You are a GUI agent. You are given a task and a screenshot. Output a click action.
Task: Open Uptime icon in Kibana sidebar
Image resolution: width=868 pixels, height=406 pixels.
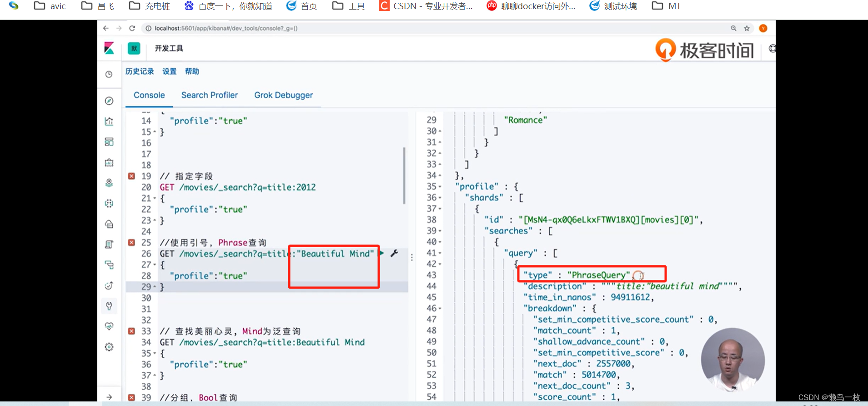pos(109,285)
